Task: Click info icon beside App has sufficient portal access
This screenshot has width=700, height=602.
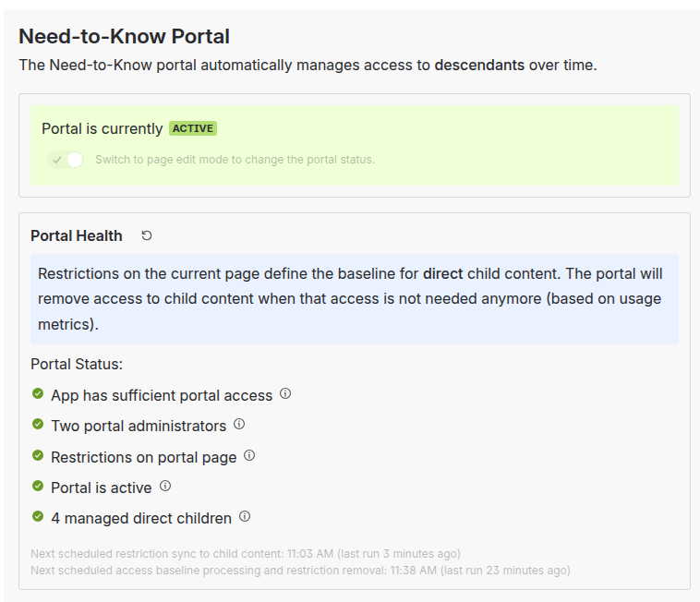Action: point(285,394)
